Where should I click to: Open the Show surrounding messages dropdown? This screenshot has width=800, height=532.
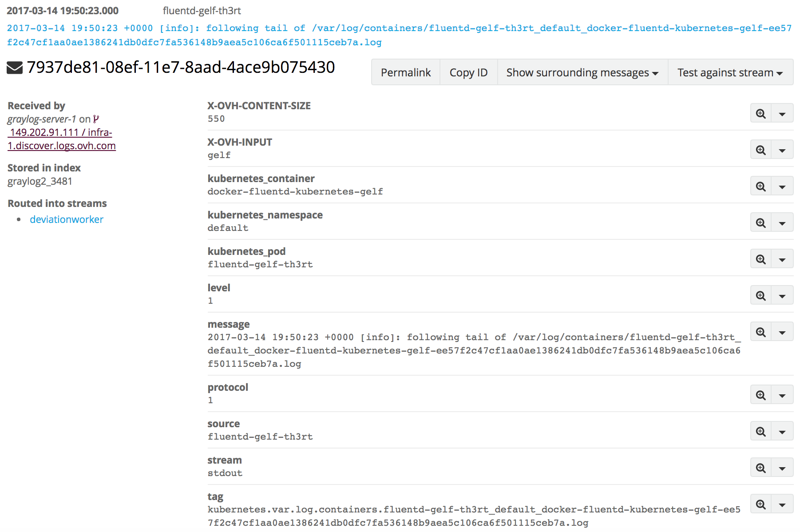[582, 72]
